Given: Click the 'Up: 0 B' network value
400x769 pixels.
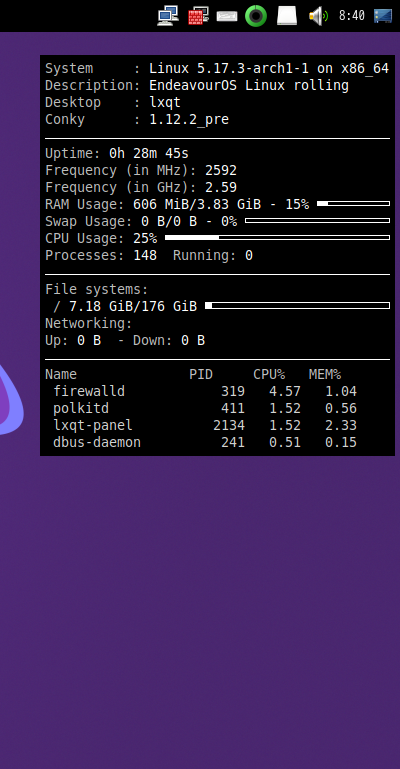Looking at the screenshot, I should tap(73, 341).
